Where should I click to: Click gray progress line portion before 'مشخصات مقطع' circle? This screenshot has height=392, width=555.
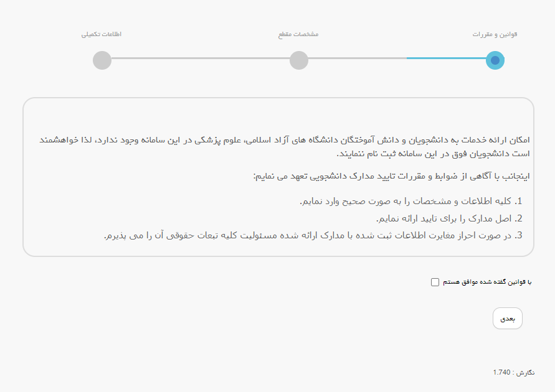click(357, 58)
